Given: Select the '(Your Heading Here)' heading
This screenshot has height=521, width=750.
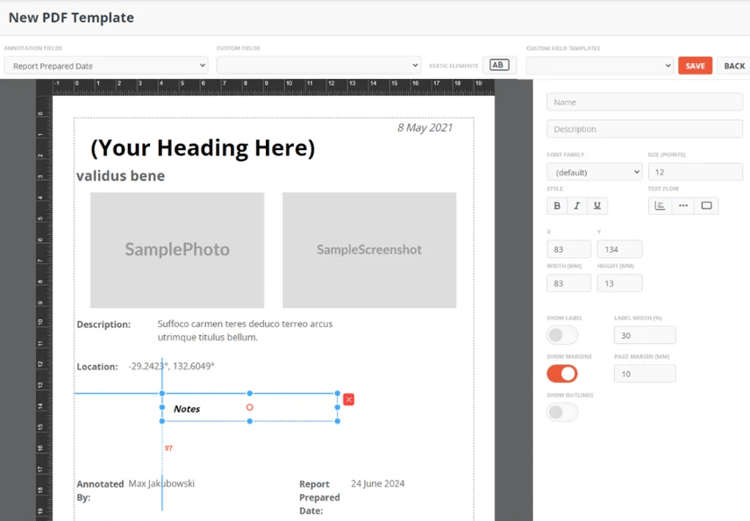Looking at the screenshot, I should [203, 148].
